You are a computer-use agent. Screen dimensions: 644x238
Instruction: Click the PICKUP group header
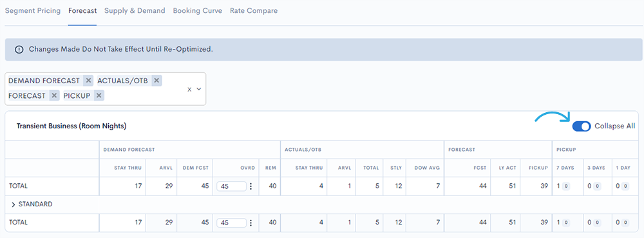(566, 150)
